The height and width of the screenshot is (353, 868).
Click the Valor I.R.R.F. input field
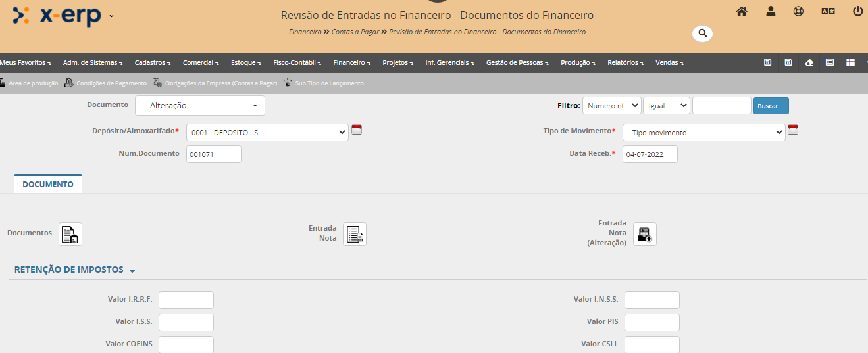(x=186, y=300)
